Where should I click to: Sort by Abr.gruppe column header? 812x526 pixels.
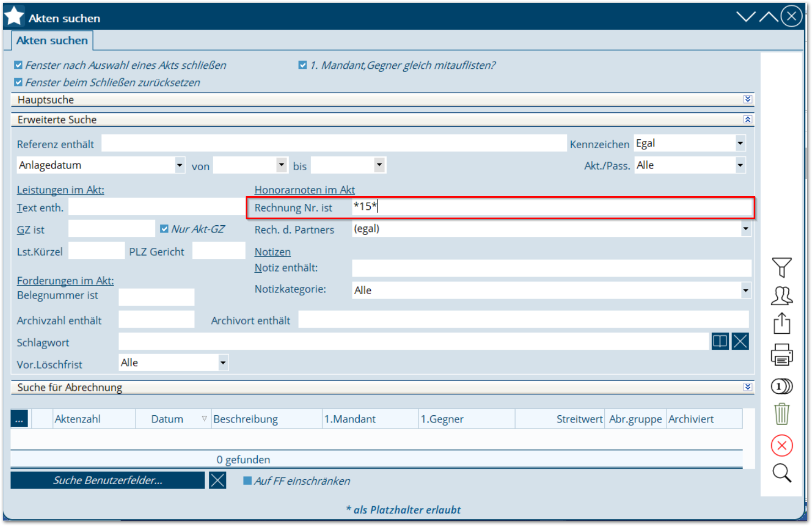(x=636, y=419)
